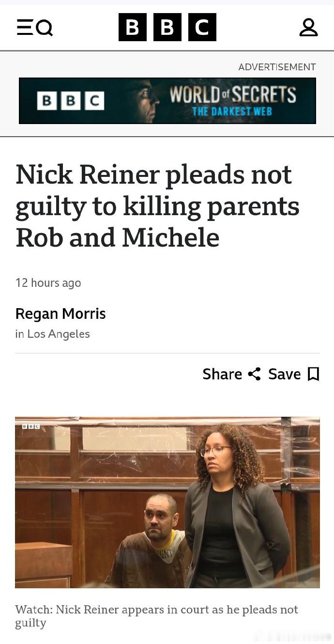The width and height of the screenshot is (334, 644).
Task: Click the man's face in ad banner
Action: [145, 101]
